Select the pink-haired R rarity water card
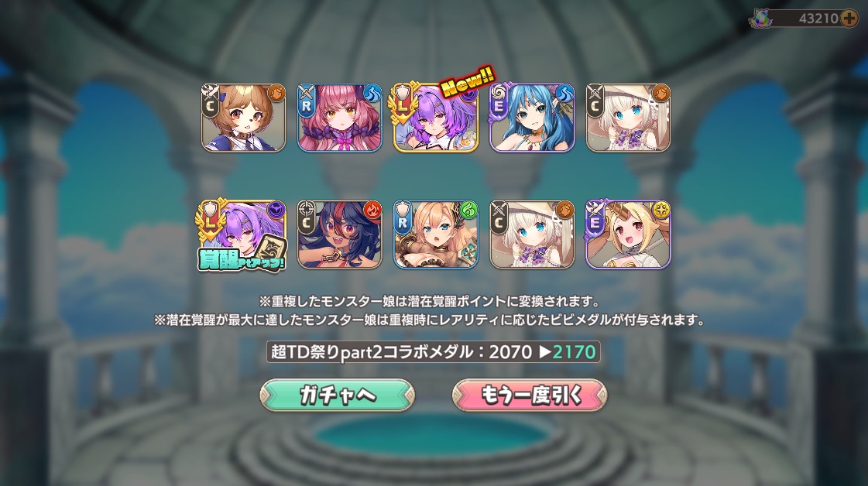The height and width of the screenshot is (486, 868). point(340,118)
